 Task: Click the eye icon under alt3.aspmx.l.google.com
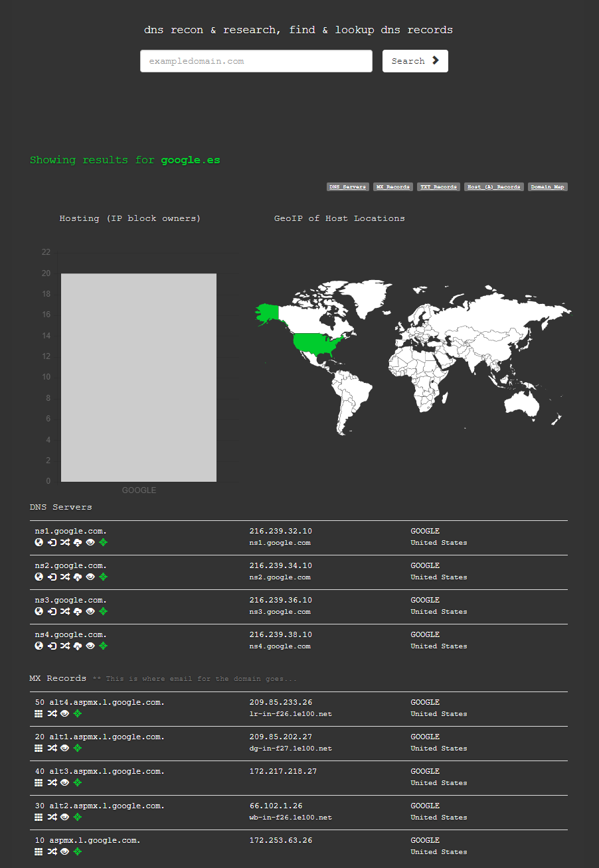(x=64, y=782)
